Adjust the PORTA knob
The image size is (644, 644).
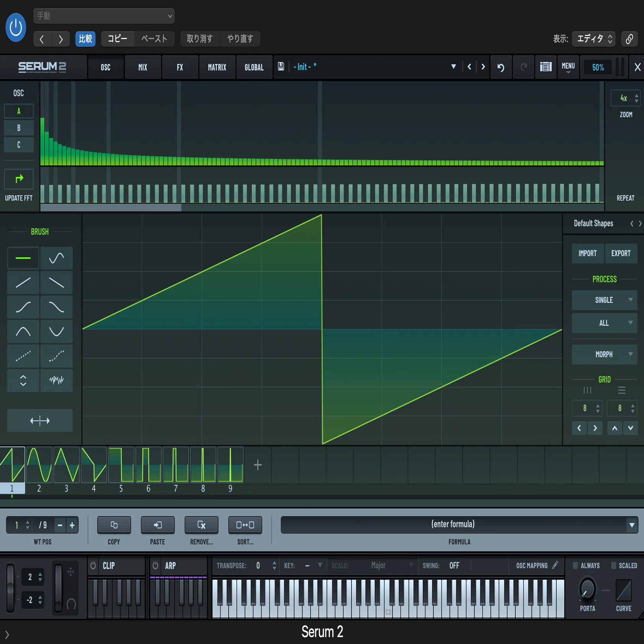click(x=587, y=589)
